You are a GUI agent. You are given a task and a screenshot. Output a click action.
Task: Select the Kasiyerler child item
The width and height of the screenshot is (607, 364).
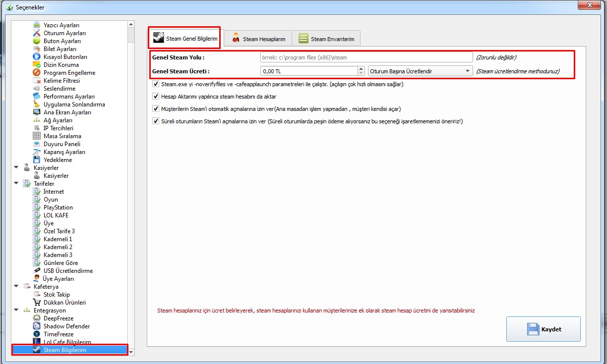coord(56,176)
